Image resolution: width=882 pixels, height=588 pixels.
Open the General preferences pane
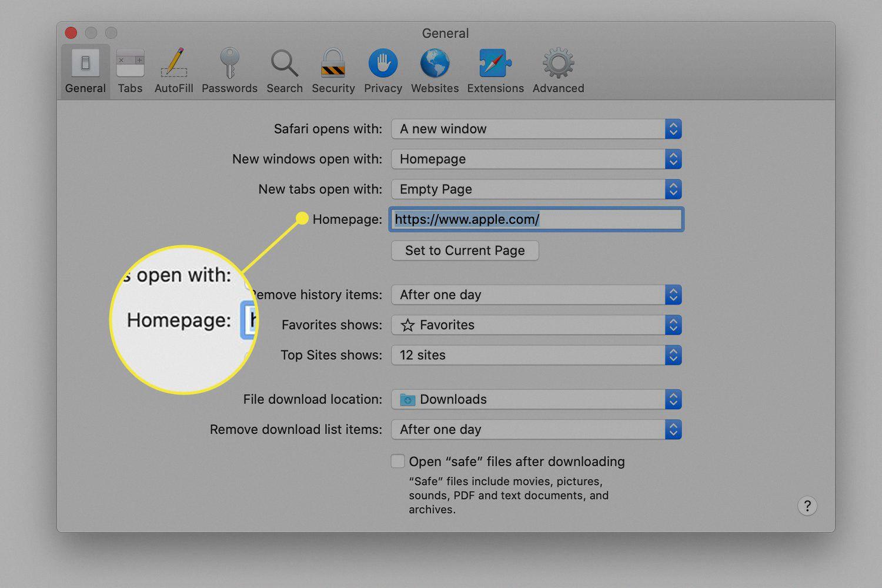coord(85,71)
